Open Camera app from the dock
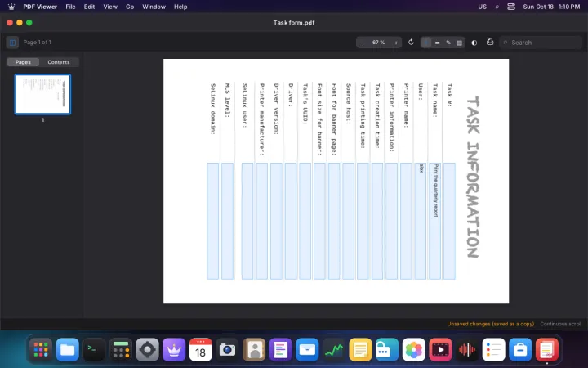 [x=227, y=350]
